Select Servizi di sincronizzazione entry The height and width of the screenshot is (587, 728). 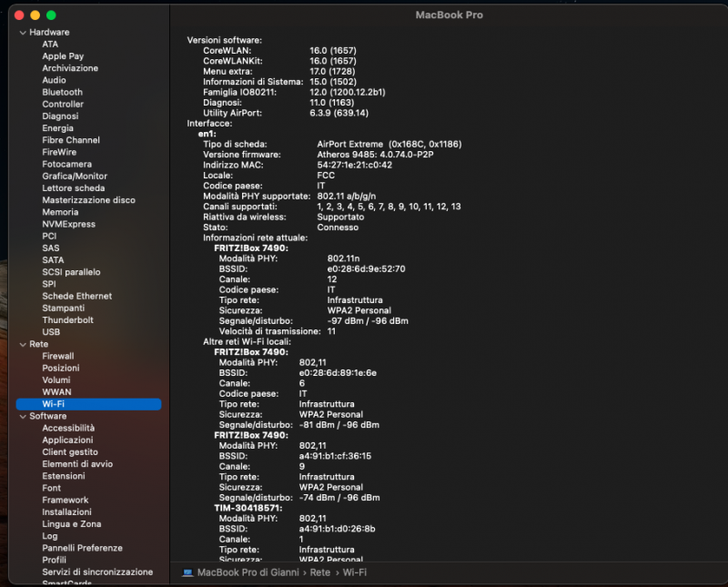(97, 572)
